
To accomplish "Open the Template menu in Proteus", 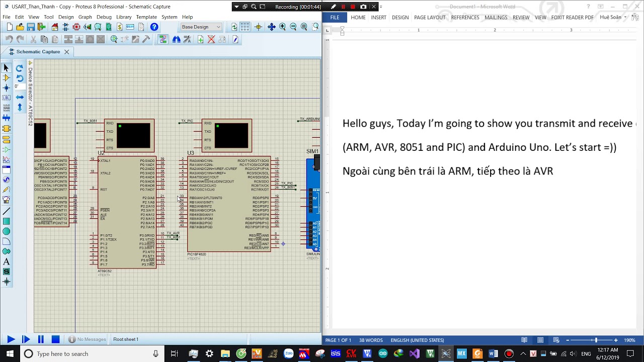I will [146, 17].
